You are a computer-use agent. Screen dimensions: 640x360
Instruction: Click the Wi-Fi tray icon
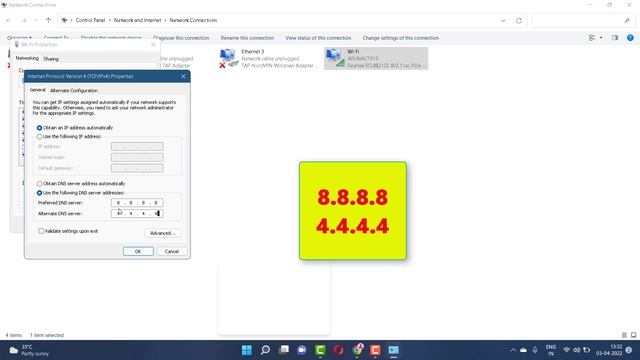coord(567,350)
